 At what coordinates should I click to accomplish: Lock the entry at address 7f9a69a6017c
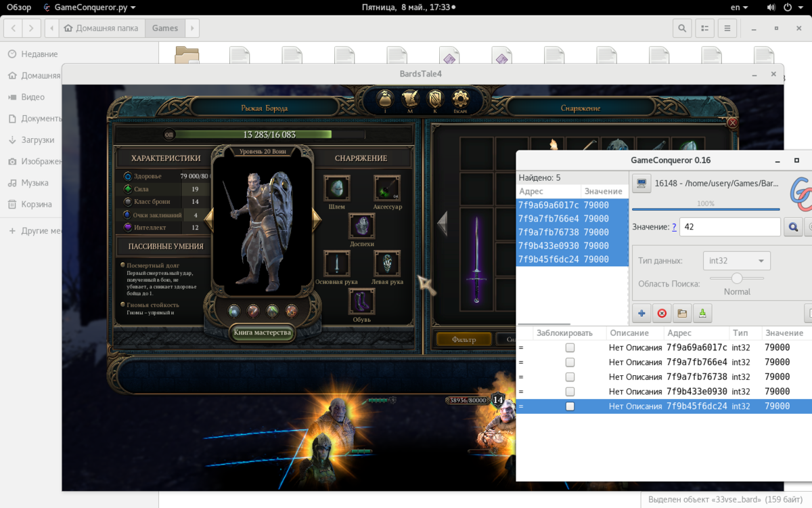point(570,347)
